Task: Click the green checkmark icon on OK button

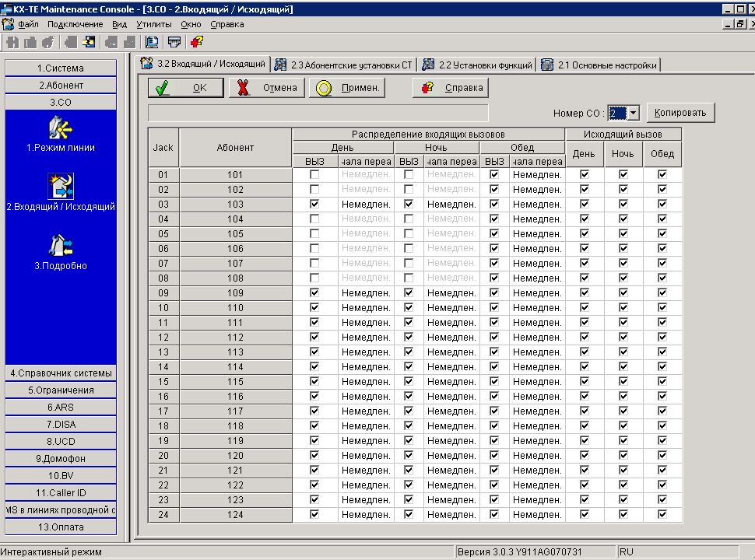Action: point(162,88)
